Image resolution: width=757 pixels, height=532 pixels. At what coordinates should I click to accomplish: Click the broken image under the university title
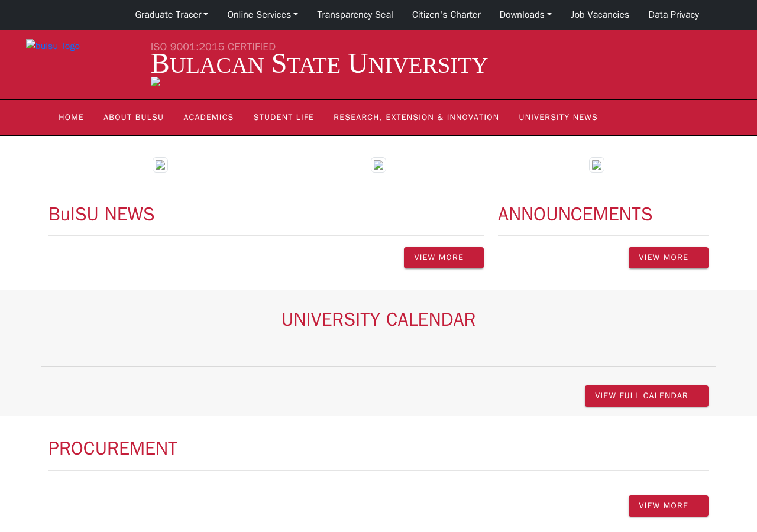point(156,82)
